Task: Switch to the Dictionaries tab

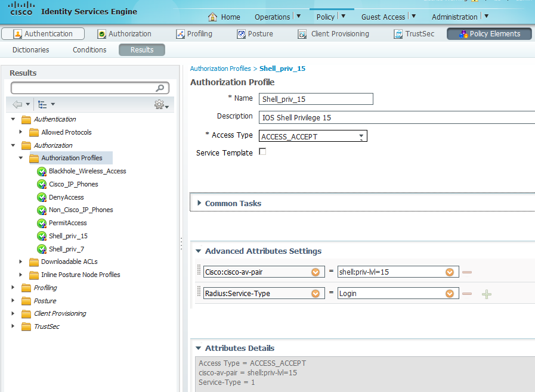Action: pos(30,50)
